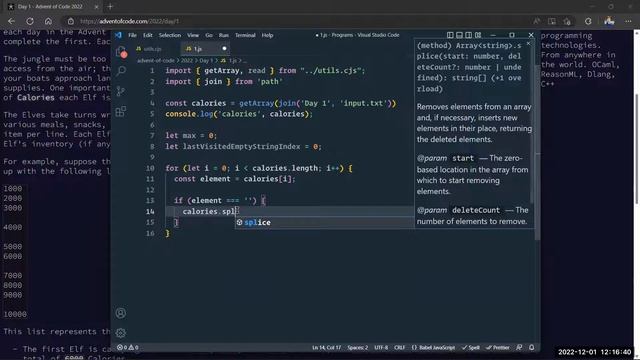Open browser settings and more menu
This screenshot has height=360, width=640.
[628, 21]
